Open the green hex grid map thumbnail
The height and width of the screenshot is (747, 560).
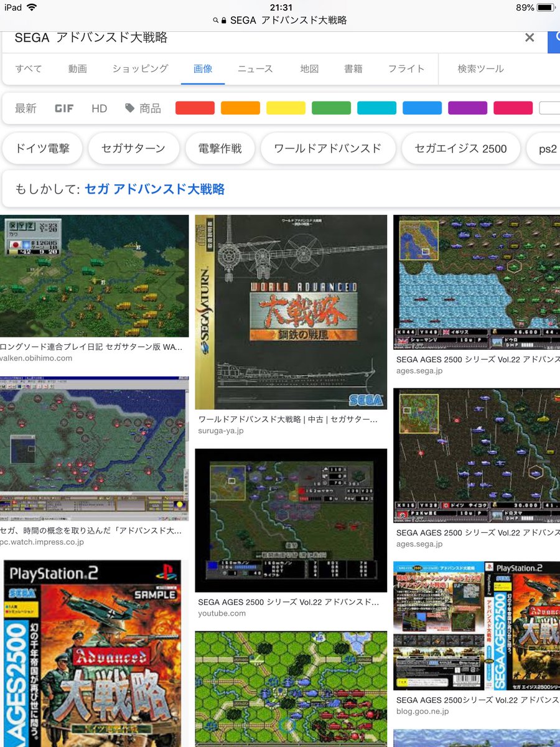point(291,689)
